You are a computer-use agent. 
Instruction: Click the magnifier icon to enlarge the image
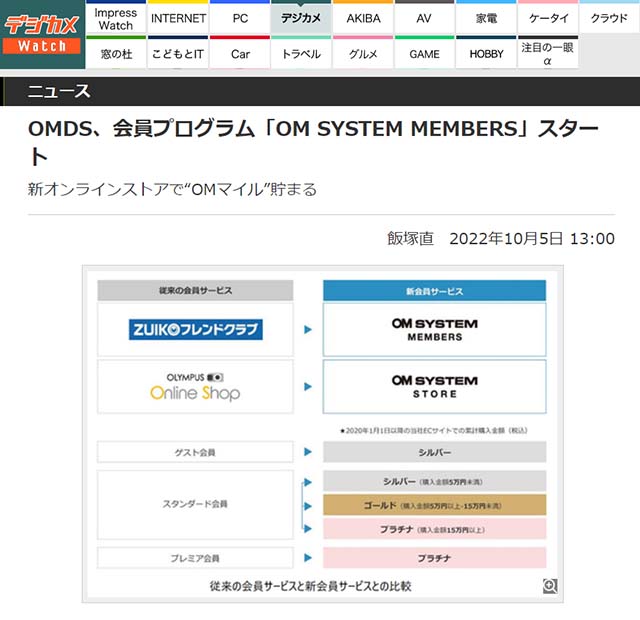[550, 586]
